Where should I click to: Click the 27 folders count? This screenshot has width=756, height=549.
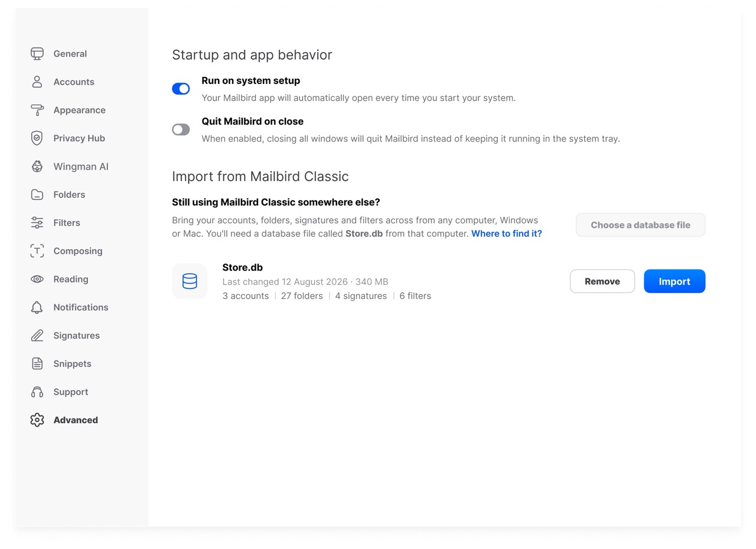pos(302,296)
